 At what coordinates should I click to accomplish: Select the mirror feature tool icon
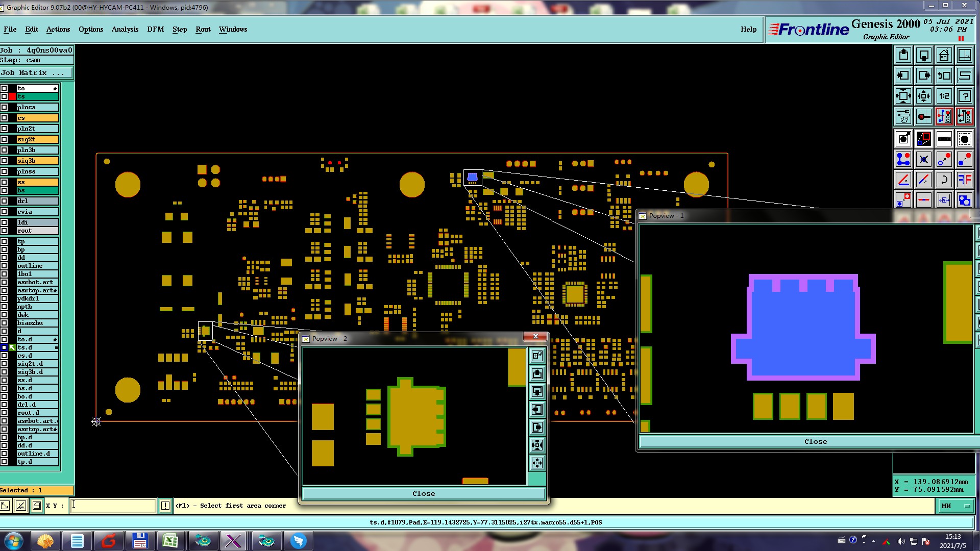(964, 180)
